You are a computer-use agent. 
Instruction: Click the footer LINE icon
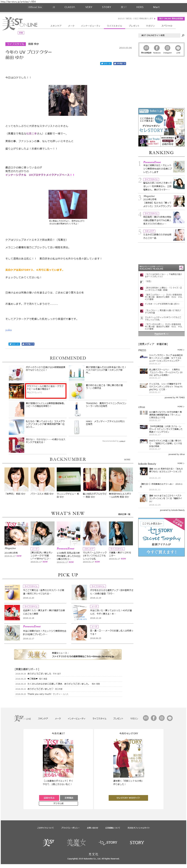(x=170, y=718)
